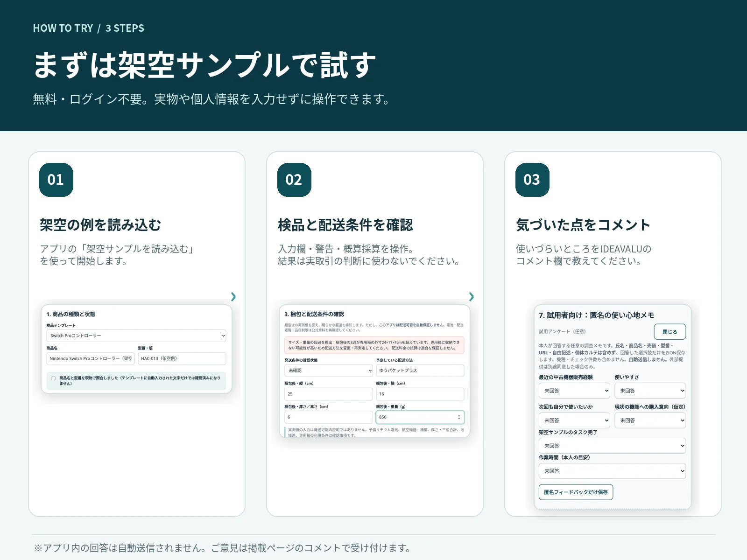747x560 pixels.
Task: Click the heading 気づいた点をコメント
Action: (x=583, y=225)
